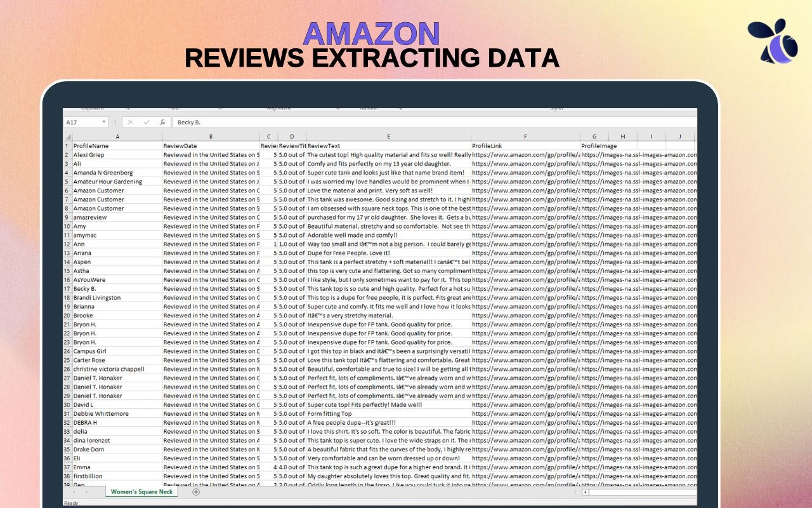This screenshot has height=508, width=812.
Task: Select the row 1 header number
Action: pos(67,145)
